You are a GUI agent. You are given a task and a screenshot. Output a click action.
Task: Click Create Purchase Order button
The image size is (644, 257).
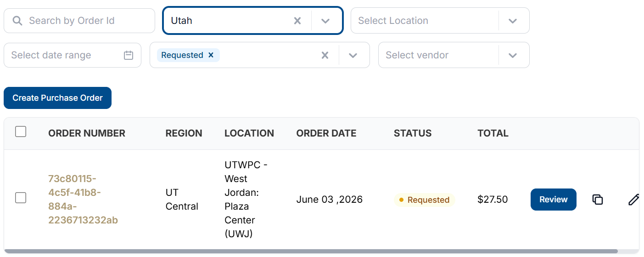(x=57, y=98)
